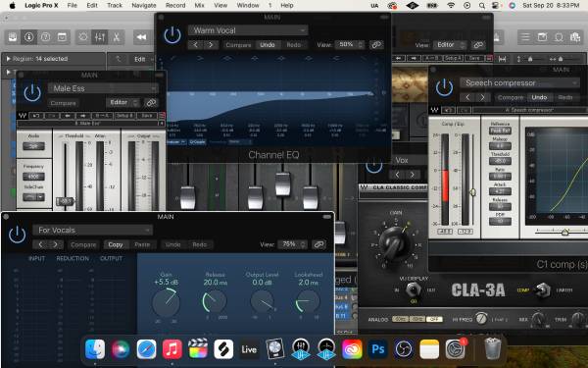
Task: Click Undo in Speech compressor header
Action: point(539,97)
